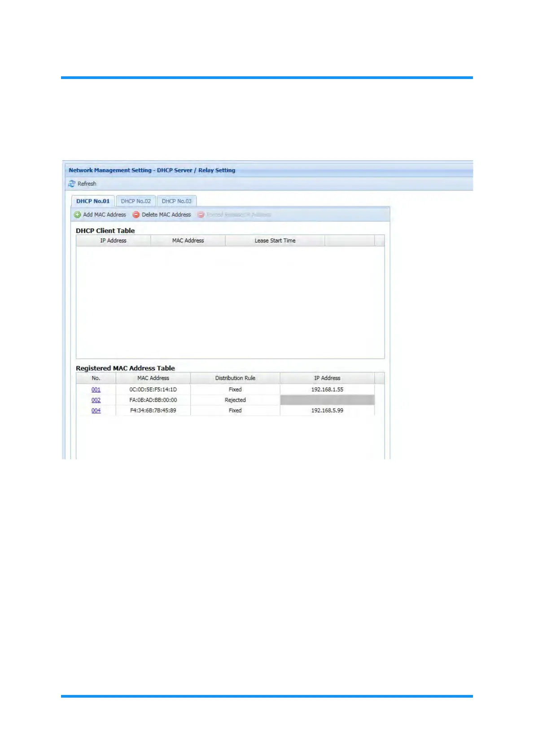This screenshot has width=534, height=756.
Task: Click the DHCP Client Table heading
Action: tap(105, 231)
